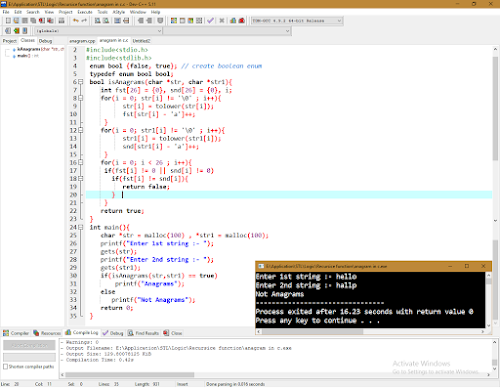Click the Find magnifier icon in toolbar
The height and width of the screenshot is (389, 500).
97,21
